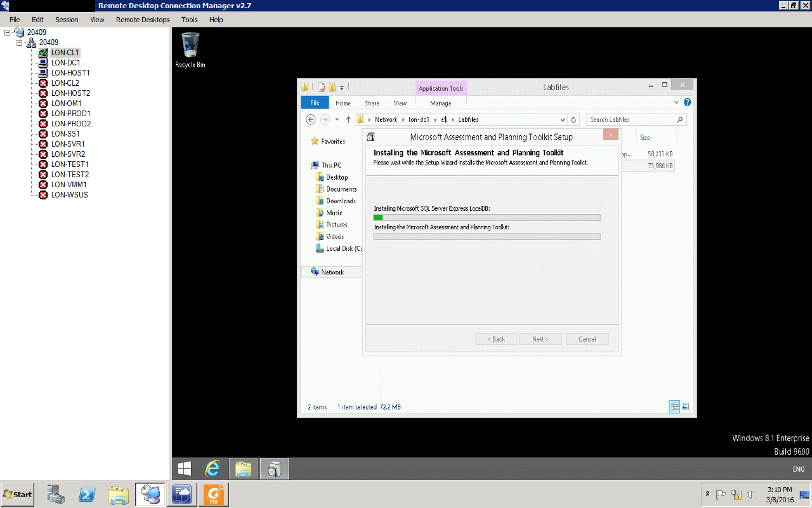Click the LON-PROD2 disconnected icon
Viewport: 812px width, 508px height.
point(43,124)
